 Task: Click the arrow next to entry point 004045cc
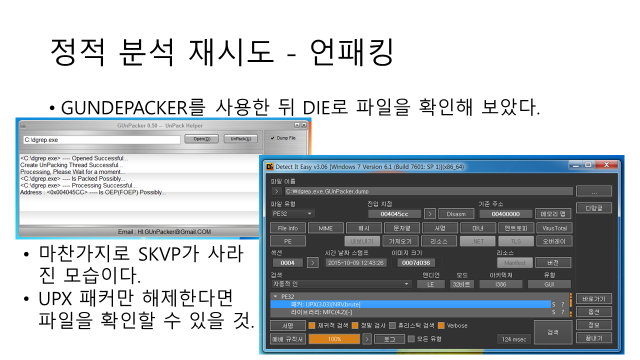430,213
